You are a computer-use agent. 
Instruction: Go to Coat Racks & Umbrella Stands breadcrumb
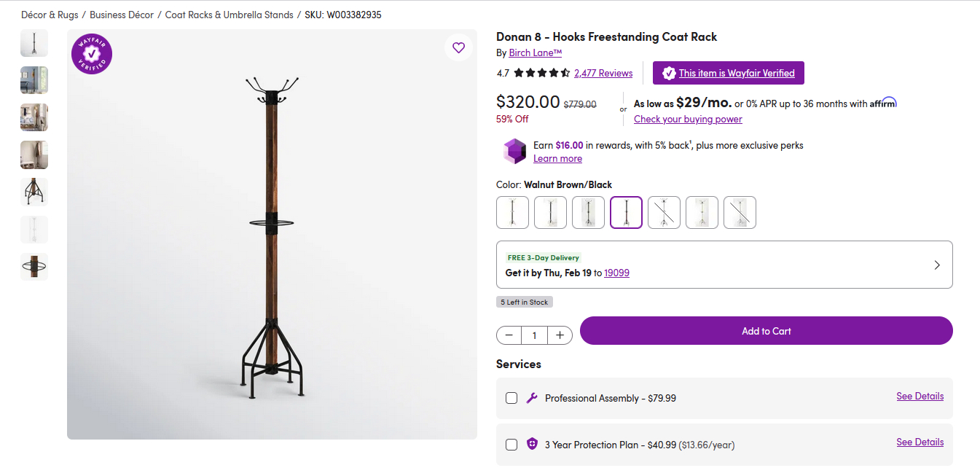coord(229,15)
